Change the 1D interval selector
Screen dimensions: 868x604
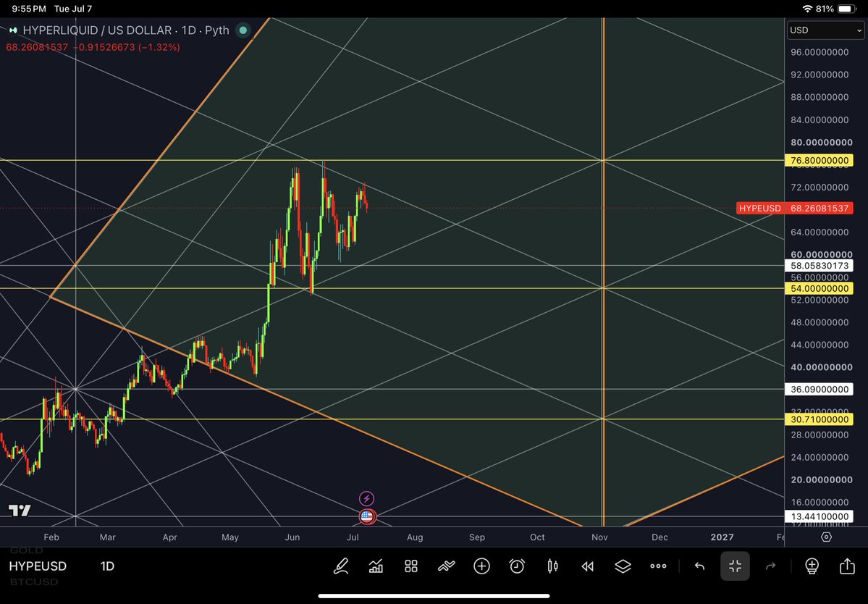[107, 566]
